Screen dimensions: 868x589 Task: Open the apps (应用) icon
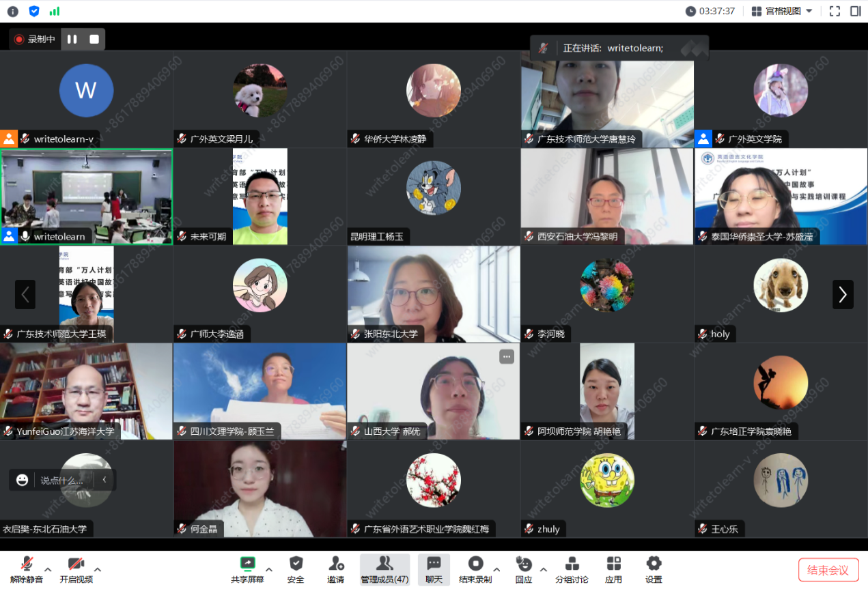(x=613, y=569)
